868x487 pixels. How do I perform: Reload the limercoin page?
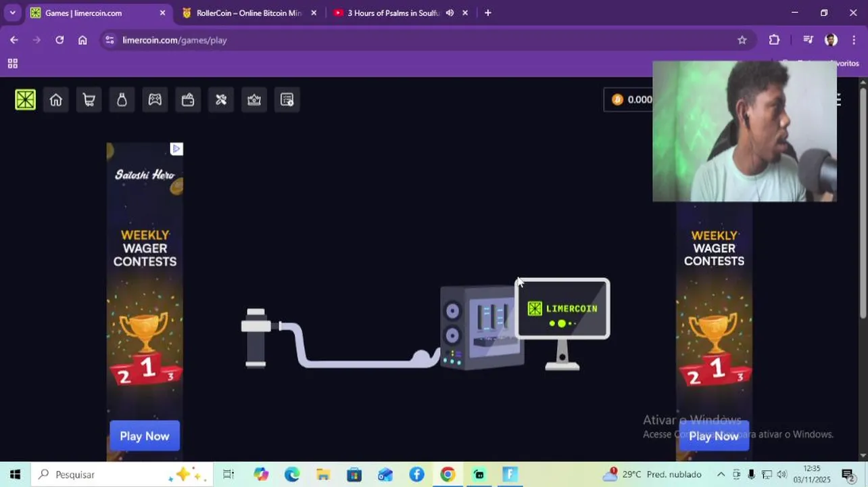(59, 40)
